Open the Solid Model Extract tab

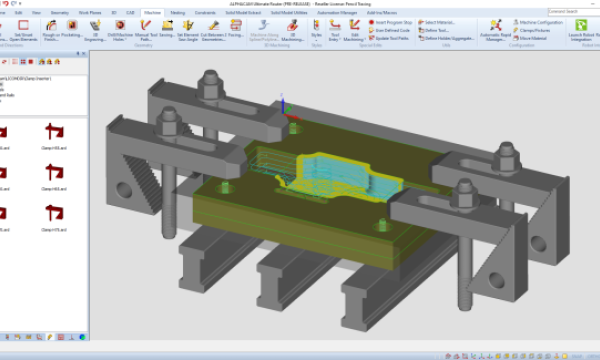point(243,13)
